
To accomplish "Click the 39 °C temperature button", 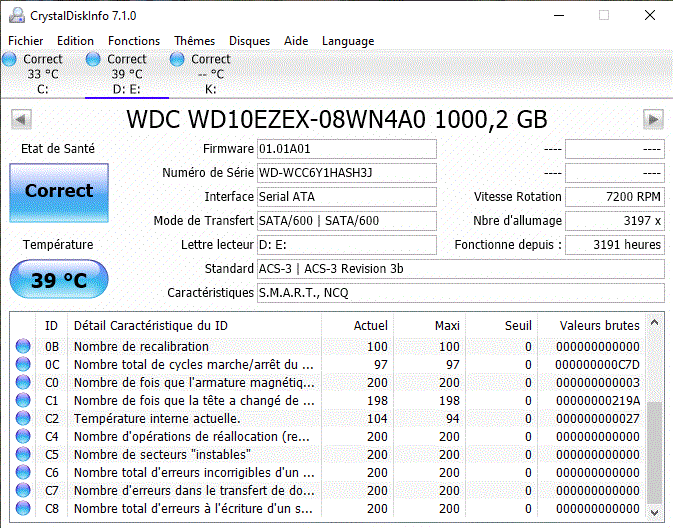I will pyautogui.click(x=59, y=279).
